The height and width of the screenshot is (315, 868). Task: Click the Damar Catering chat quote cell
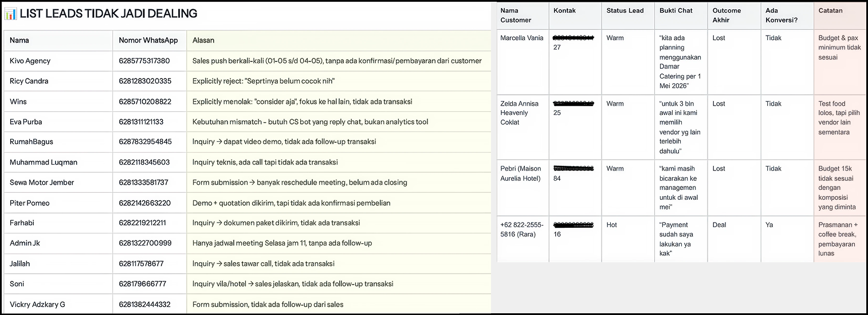coord(681,62)
